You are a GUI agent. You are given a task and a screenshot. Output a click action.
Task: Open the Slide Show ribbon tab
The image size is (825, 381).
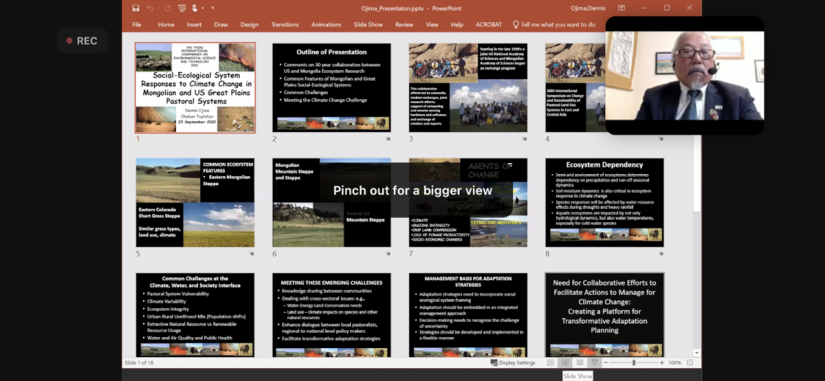pos(368,24)
